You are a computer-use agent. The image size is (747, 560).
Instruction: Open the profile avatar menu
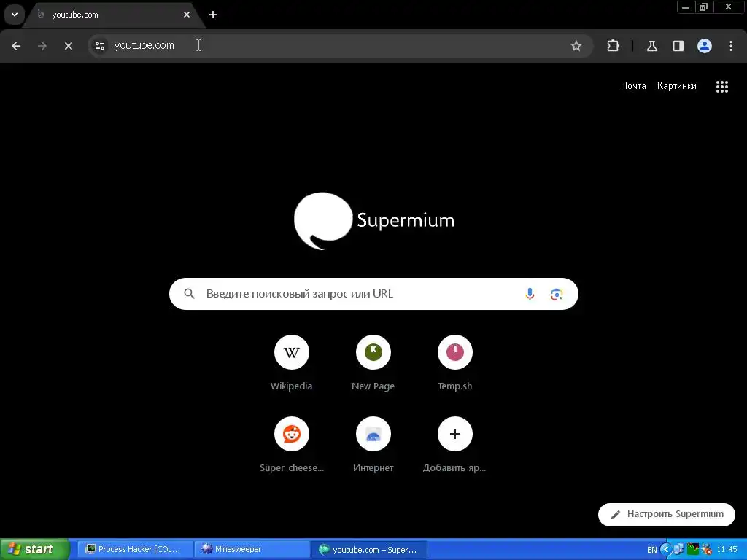(705, 46)
